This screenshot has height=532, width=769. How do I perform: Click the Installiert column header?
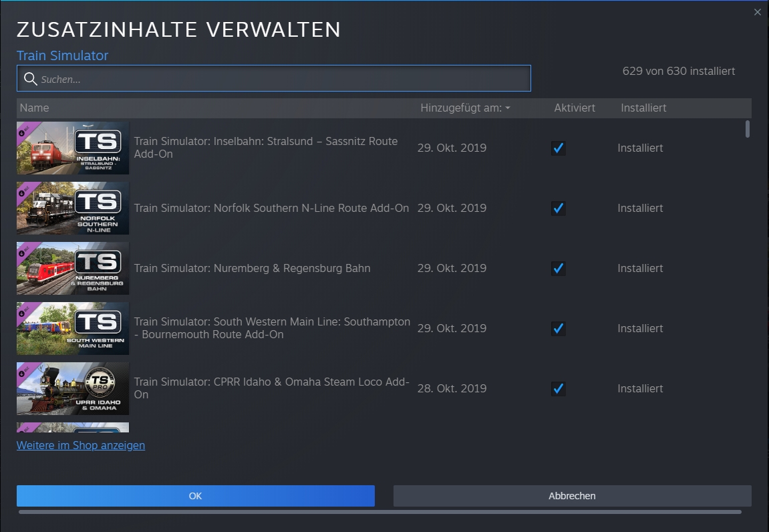point(643,108)
